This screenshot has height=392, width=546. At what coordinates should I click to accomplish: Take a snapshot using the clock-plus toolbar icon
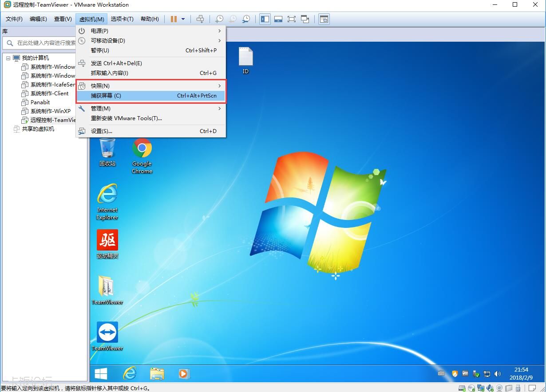219,19
